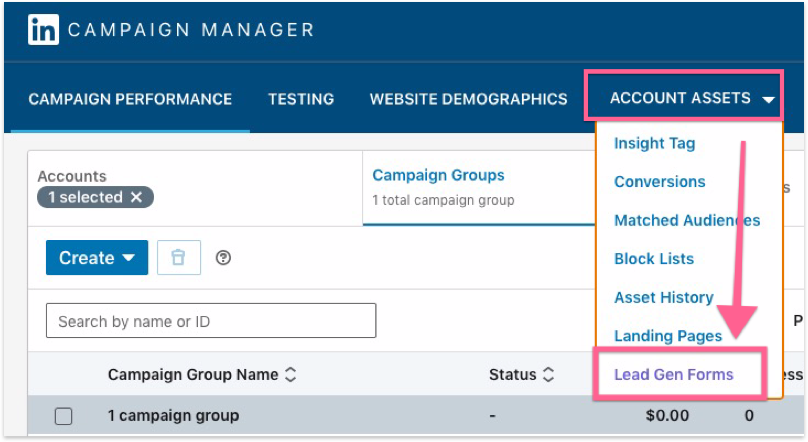Select Lead Gen Forms option

tap(673, 375)
